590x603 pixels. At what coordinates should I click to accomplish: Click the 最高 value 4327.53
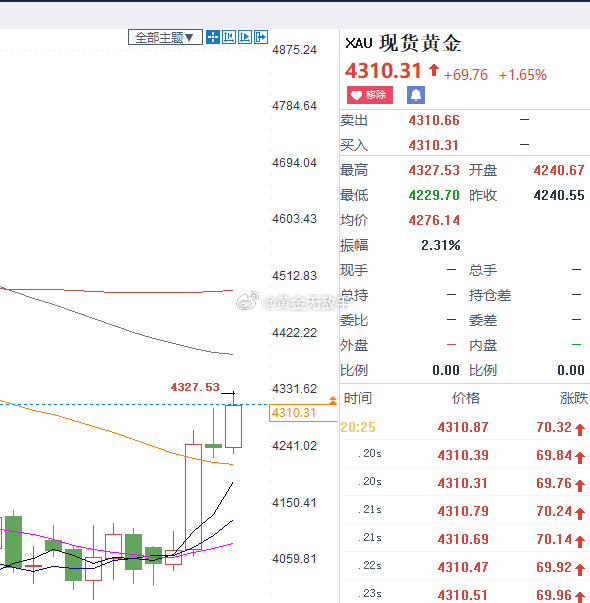[x=434, y=170]
